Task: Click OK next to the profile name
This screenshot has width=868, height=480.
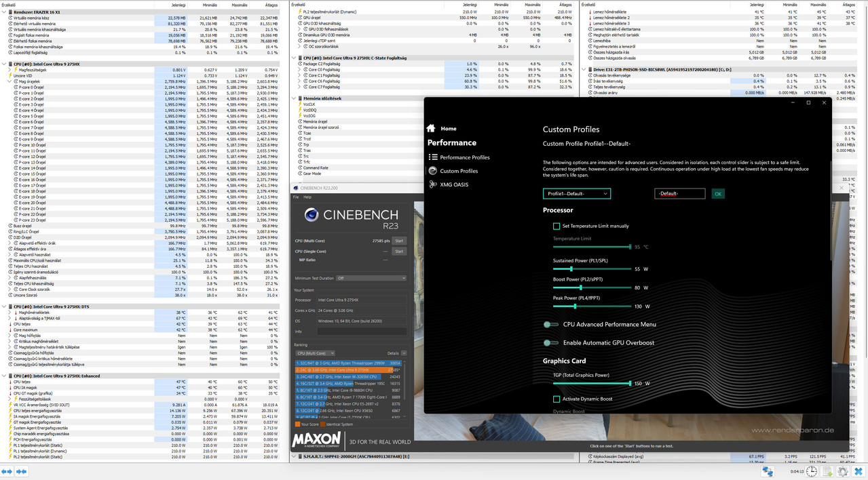Action: pyautogui.click(x=717, y=194)
